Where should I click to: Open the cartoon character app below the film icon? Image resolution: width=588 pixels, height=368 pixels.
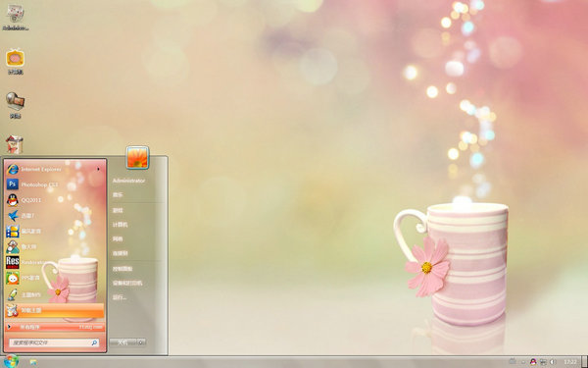tap(55, 247)
